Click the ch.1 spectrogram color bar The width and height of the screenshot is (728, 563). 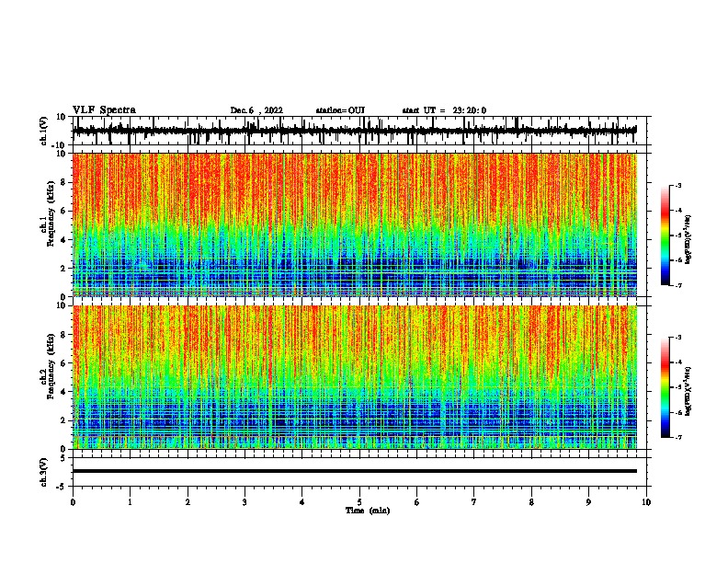pos(665,236)
